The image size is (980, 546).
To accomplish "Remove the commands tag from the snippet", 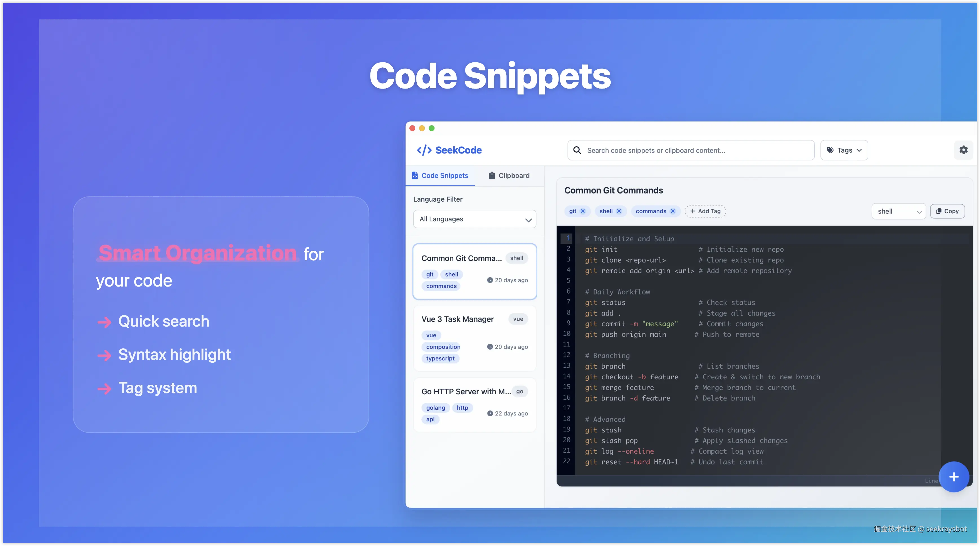I will 673,211.
